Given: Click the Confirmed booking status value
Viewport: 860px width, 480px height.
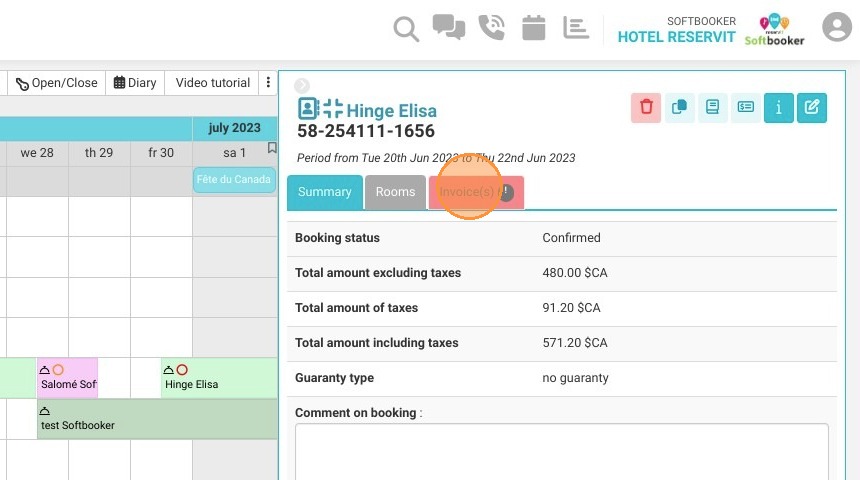Looking at the screenshot, I should (x=572, y=238).
